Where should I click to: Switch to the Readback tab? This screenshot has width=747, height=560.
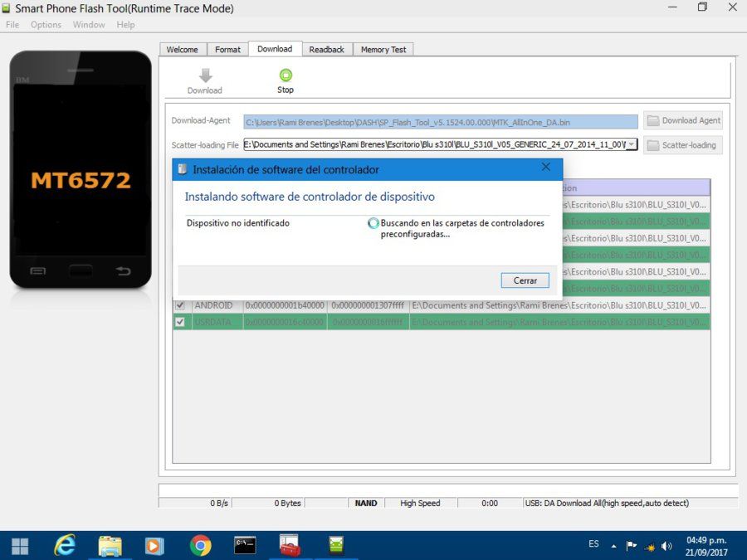[326, 50]
